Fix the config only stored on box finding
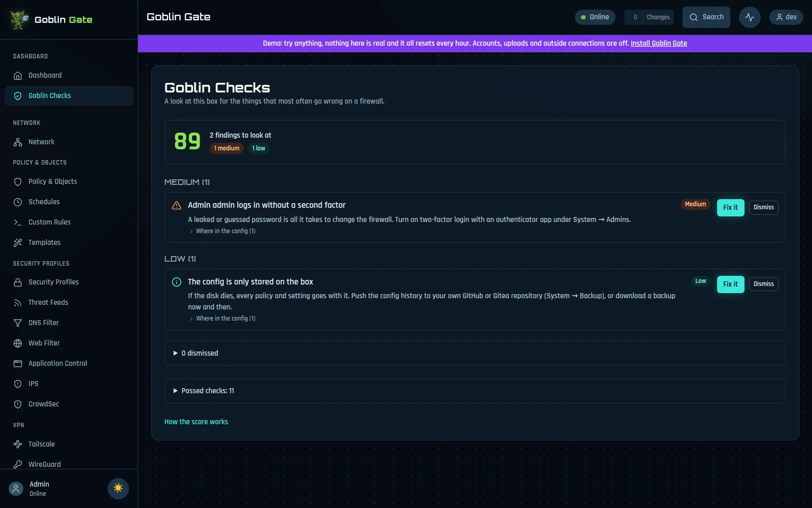 (x=730, y=284)
